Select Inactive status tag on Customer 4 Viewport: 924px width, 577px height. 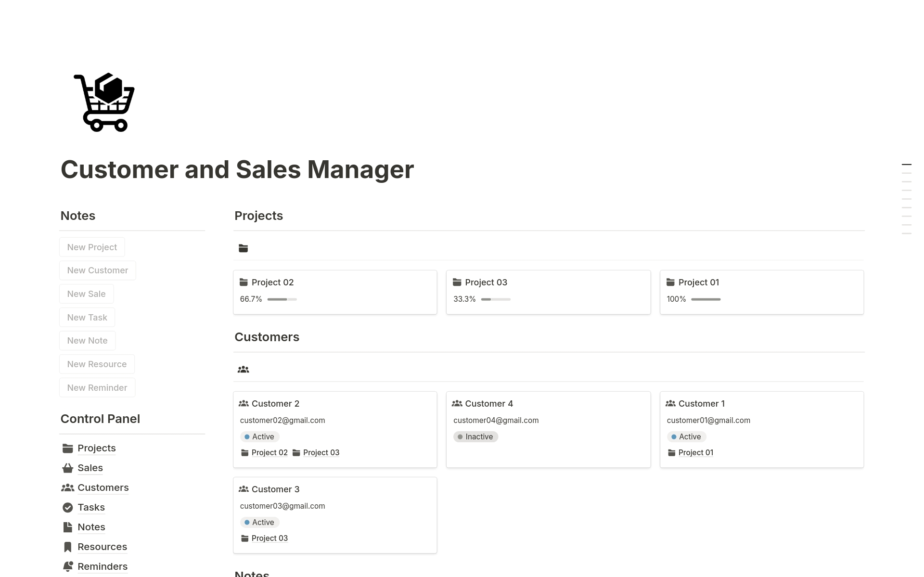pyautogui.click(x=475, y=436)
